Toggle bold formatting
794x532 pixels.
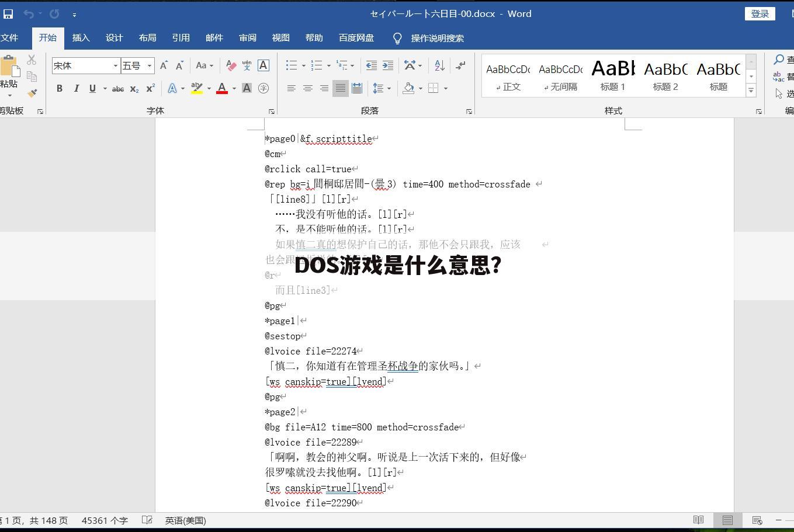click(59, 89)
